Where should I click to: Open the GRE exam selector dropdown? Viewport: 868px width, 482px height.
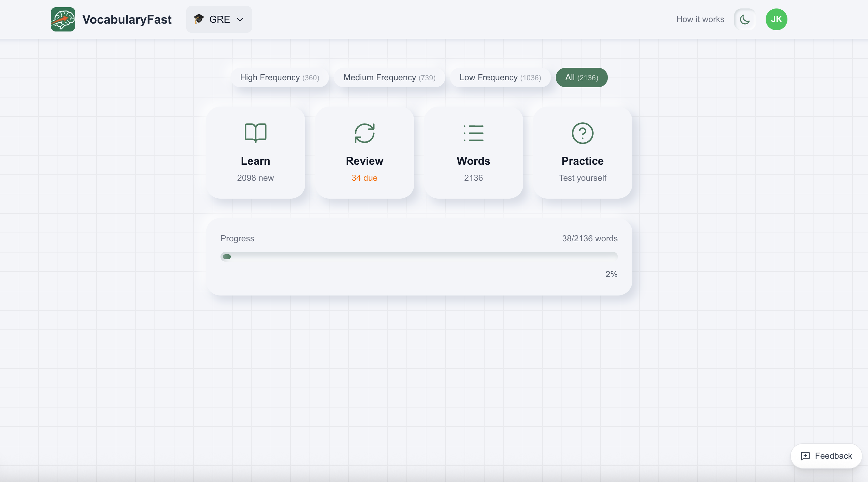pyautogui.click(x=219, y=19)
